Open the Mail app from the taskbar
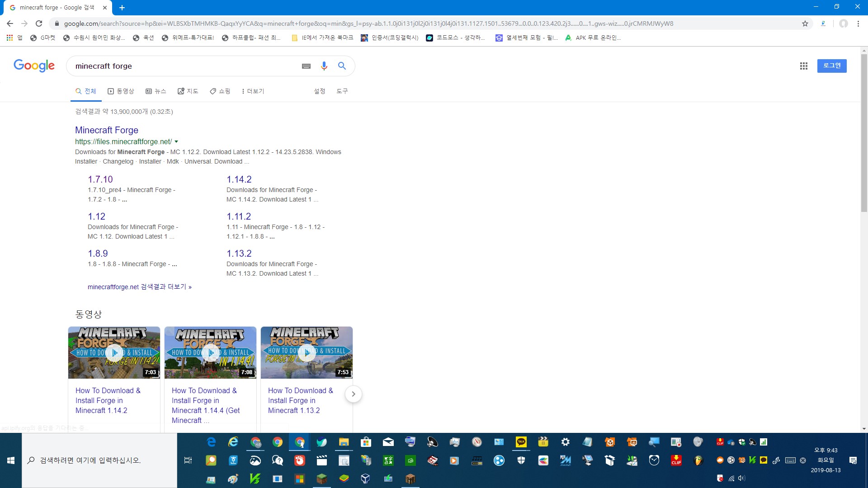The width and height of the screenshot is (868, 488). (x=388, y=442)
